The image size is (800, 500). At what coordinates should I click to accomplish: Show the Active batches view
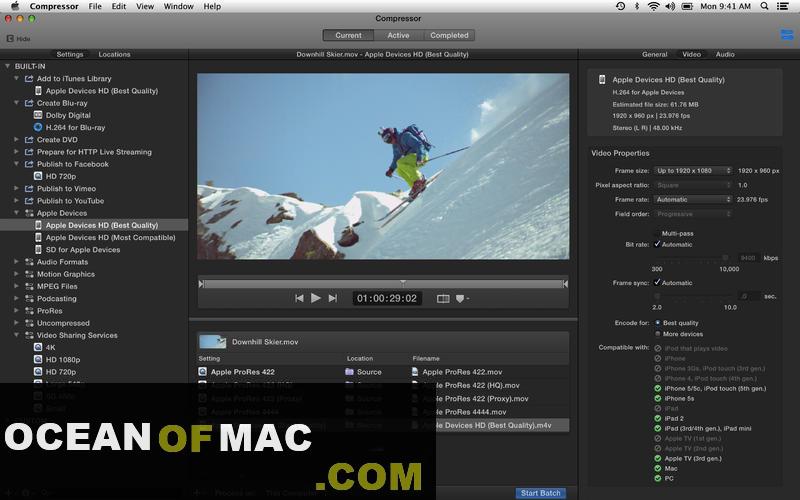(x=398, y=35)
